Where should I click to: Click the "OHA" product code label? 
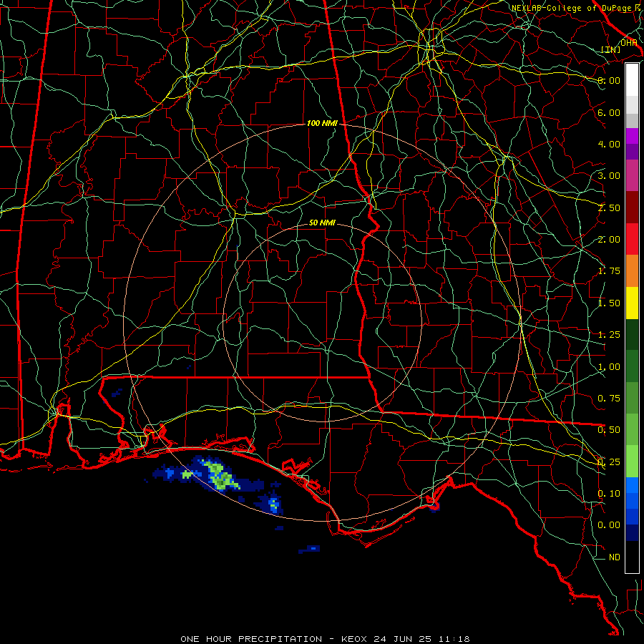point(629,43)
